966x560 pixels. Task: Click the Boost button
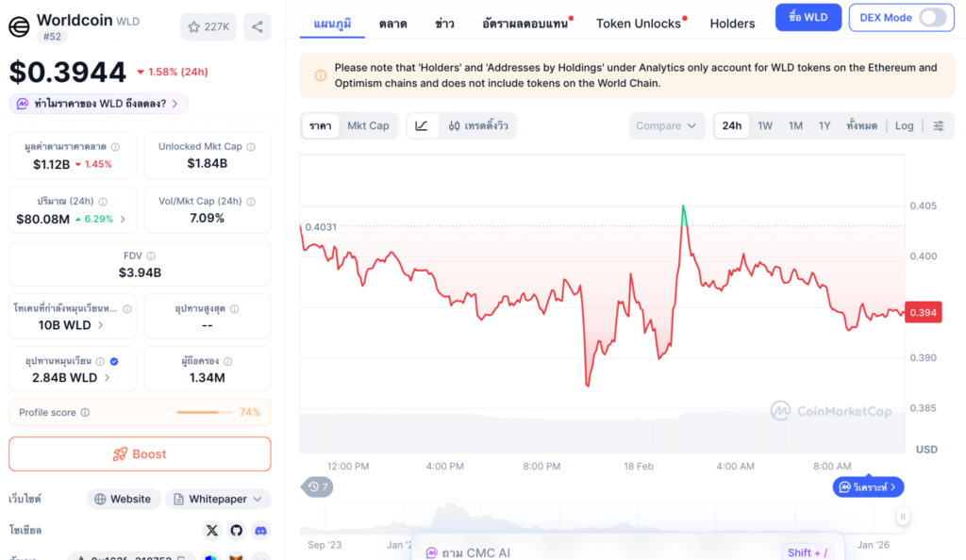140,453
